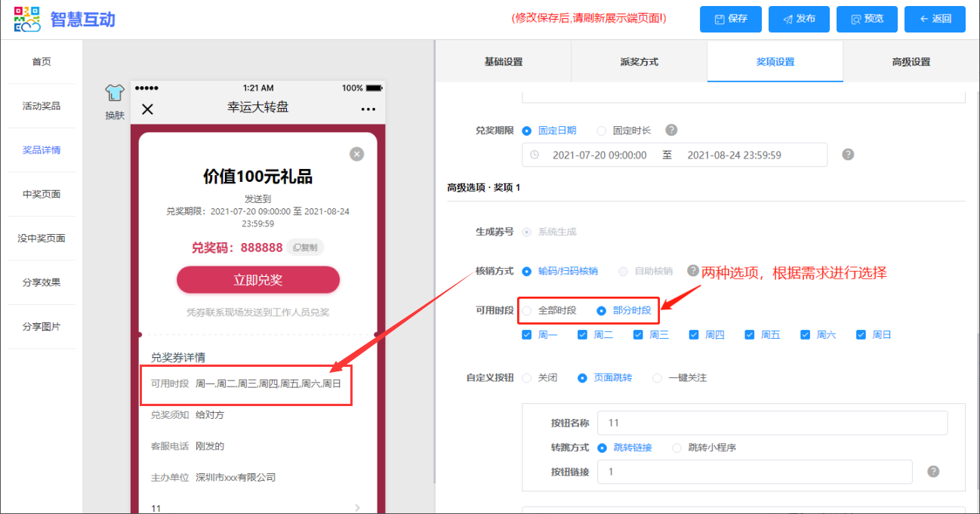This screenshot has height=514, width=980.
Task: Close the phone preview with X icon
Action: pos(147,109)
